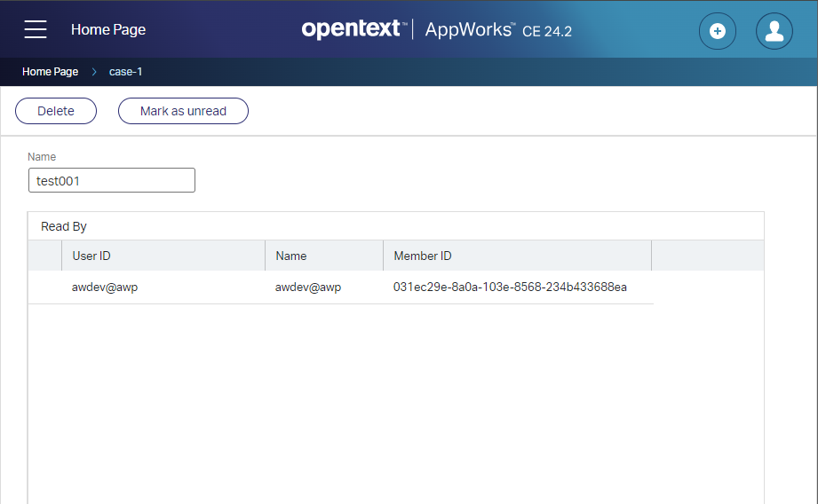Image resolution: width=818 pixels, height=504 pixels.
Task: Click the blank selection column header
Action: 44,256
